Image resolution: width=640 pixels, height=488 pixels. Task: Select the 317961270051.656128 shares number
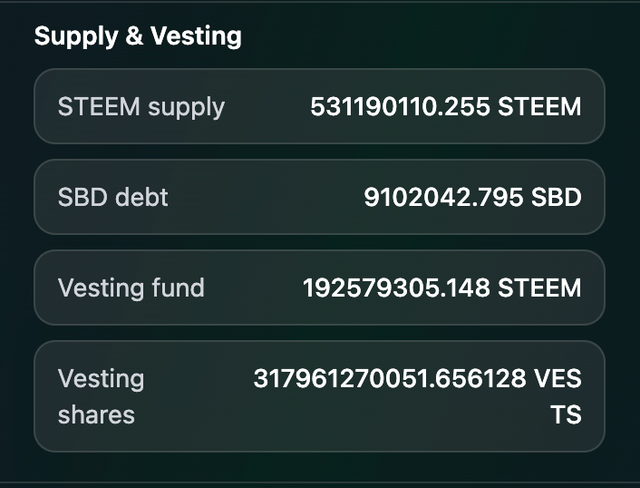(x=390, y=379)
